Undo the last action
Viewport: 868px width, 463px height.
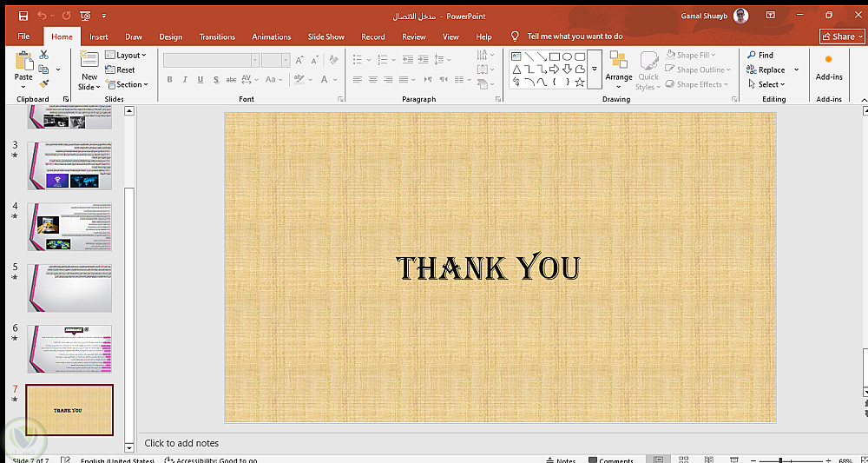42,16
